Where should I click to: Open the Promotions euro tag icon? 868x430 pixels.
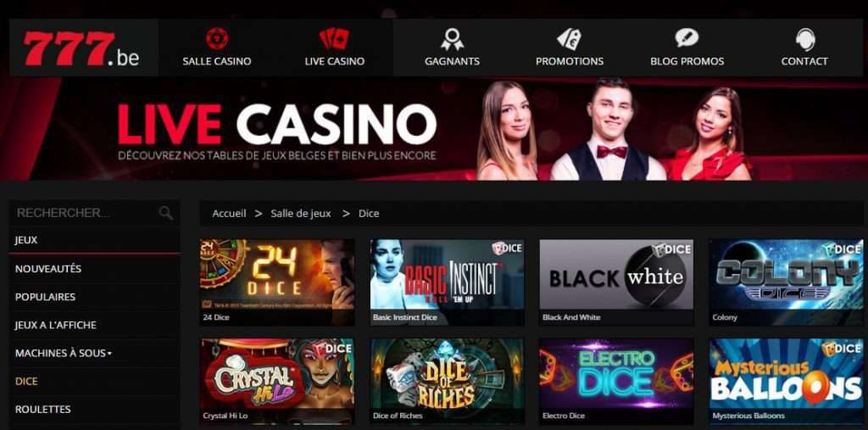pyautogui.click(x=569, y=39)
